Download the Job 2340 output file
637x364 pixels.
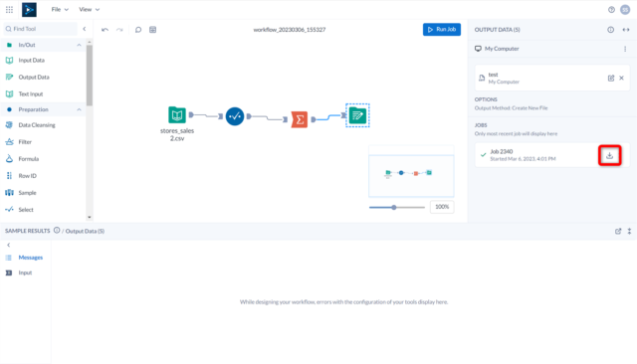click(x=609, y=155)
